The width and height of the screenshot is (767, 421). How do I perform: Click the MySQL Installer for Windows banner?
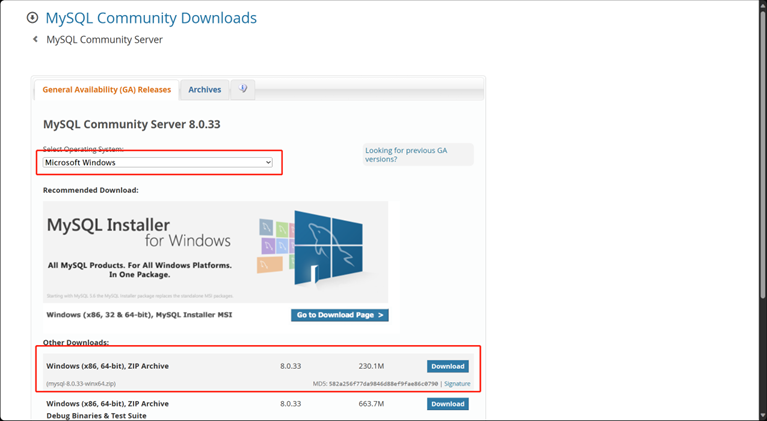(x=215, y=252)
